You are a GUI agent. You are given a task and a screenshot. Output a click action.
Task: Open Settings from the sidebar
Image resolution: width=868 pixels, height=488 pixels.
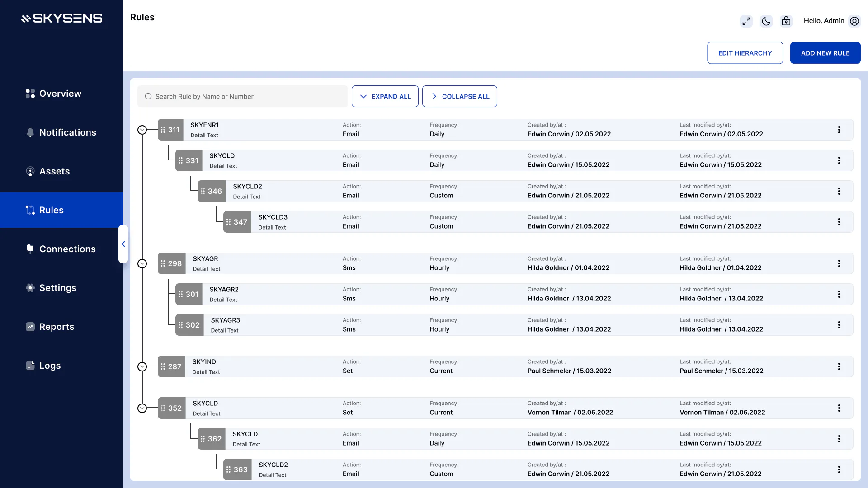[61, 288]
